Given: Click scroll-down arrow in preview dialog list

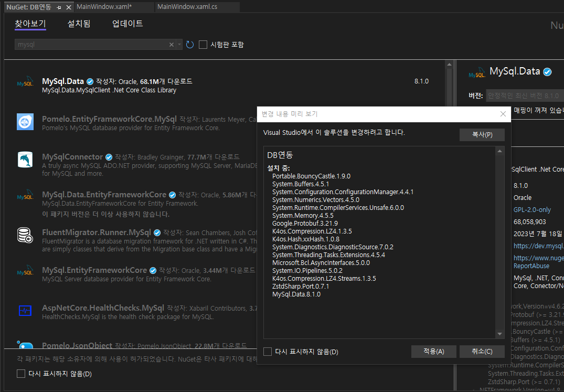Looking at the screenshot, I should click(499, 334).
